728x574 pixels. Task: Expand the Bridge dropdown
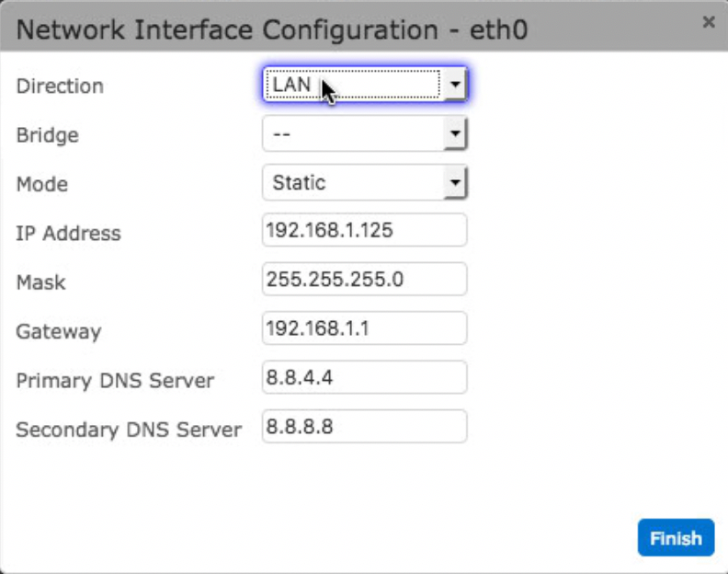tap(365, 134)
